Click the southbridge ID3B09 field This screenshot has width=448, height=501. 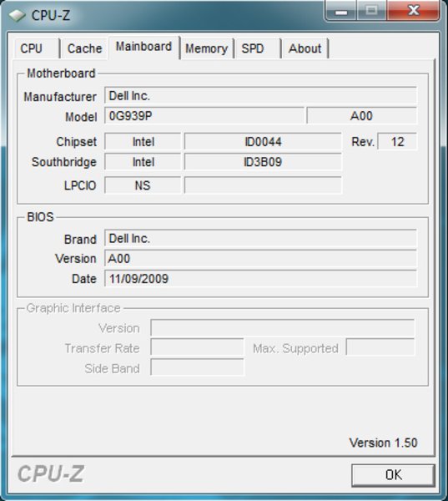click(x=263, y=162)
